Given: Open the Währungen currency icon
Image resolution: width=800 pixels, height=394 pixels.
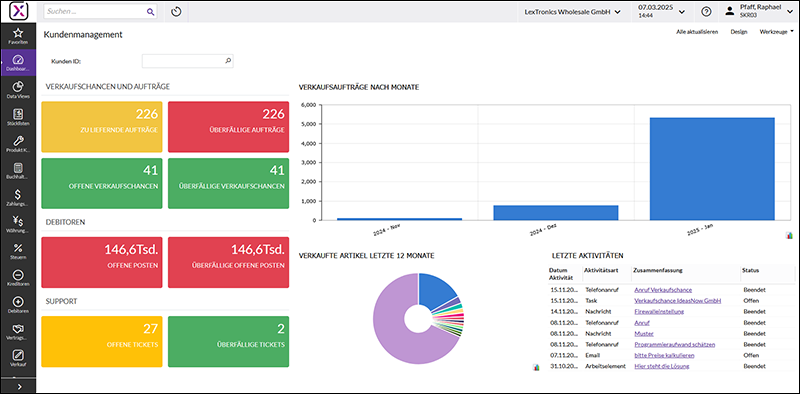Looking at the screenshot, I should (x=18, y=225).
